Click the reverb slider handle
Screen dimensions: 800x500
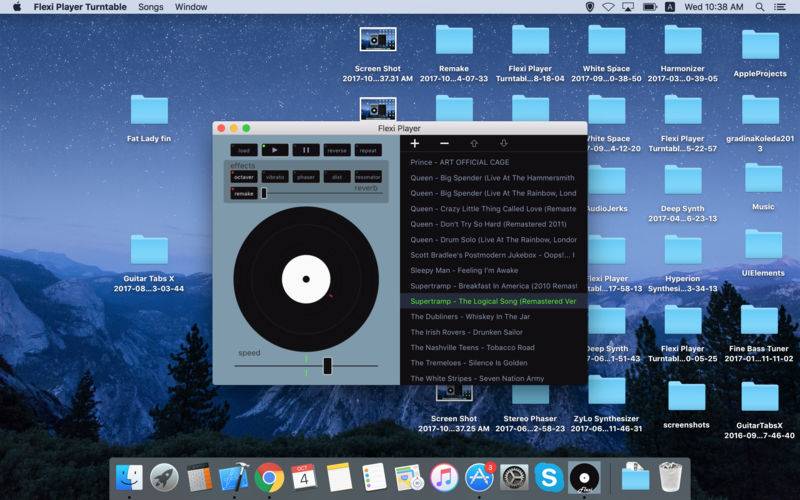(264, 193)
